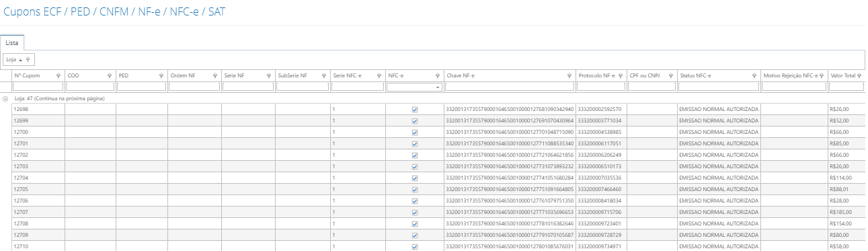Sort by COO column header
This screenshot has height=251, width=868.
[73, 76]
